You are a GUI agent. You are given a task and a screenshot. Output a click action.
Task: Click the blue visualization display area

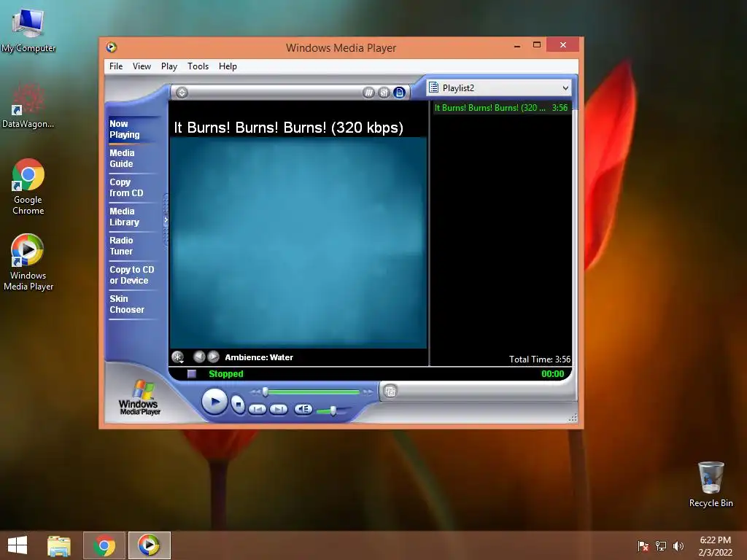[x=298, y=242]
